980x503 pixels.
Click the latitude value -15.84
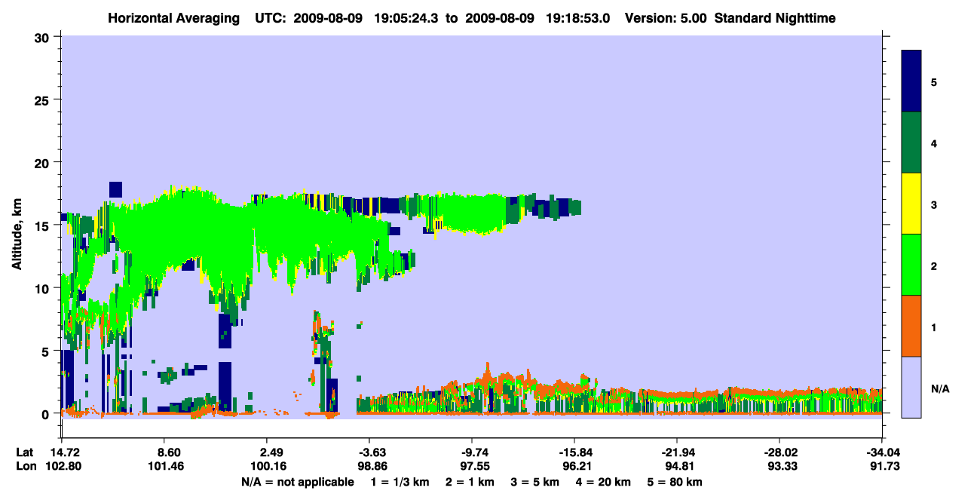click(574, 452)
